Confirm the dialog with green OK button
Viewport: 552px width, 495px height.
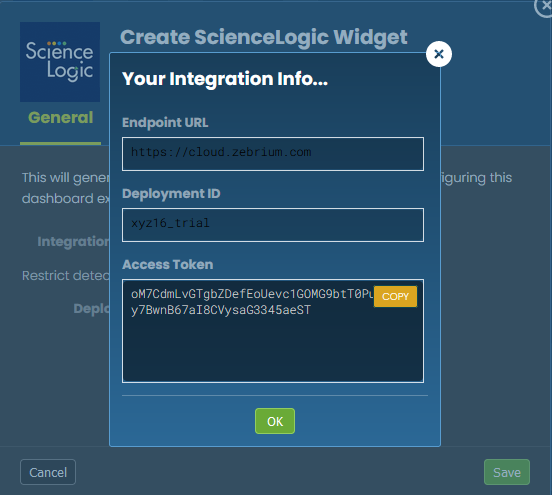point(275,421)
